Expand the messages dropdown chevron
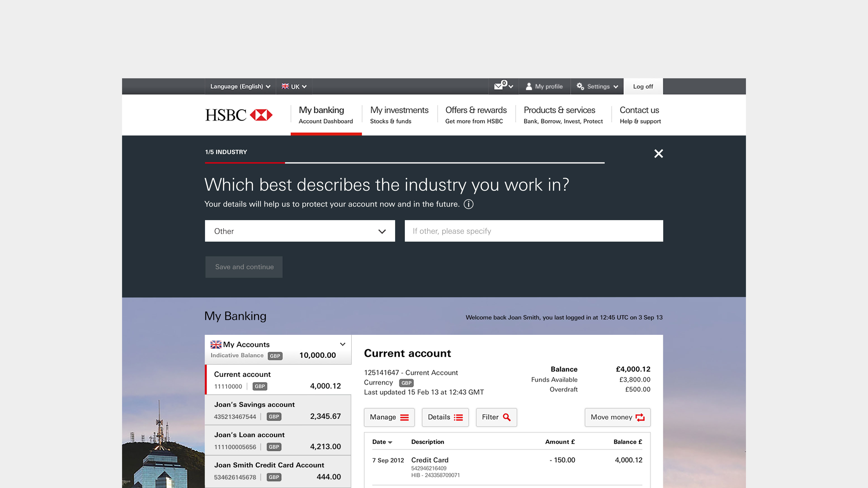 click(511, 87)
